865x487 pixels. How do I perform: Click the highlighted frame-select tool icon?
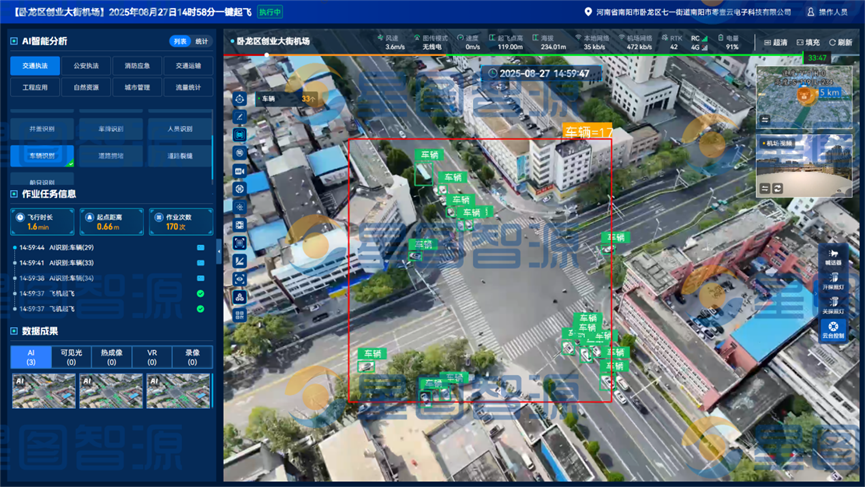(x=240, y=135)
